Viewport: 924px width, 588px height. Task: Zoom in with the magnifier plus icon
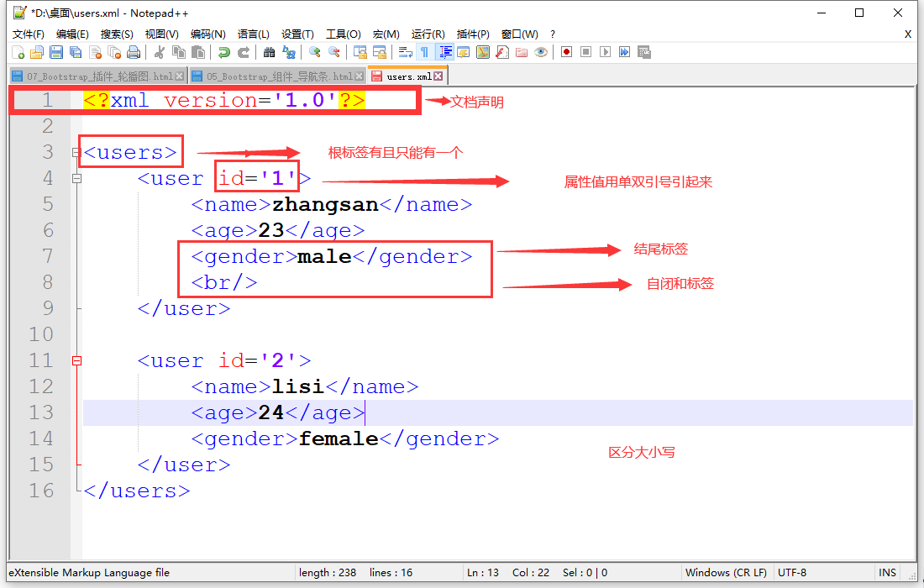point(314,52)
